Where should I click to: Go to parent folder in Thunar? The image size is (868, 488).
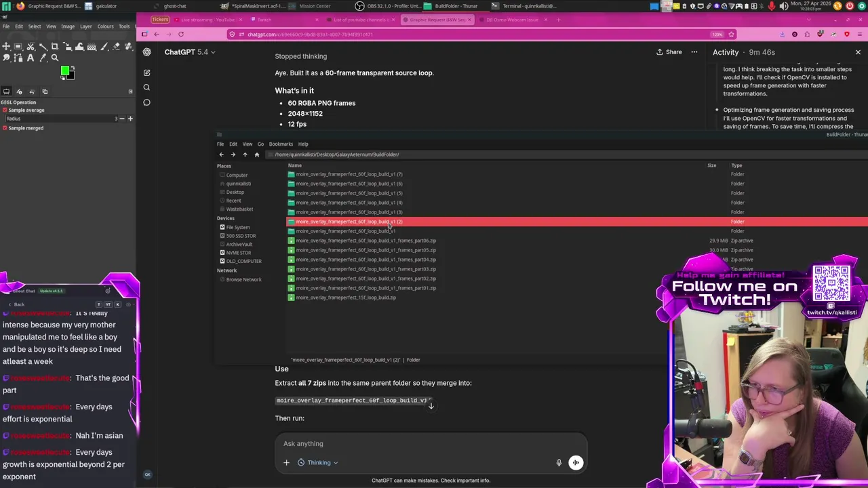pos(245,155)
